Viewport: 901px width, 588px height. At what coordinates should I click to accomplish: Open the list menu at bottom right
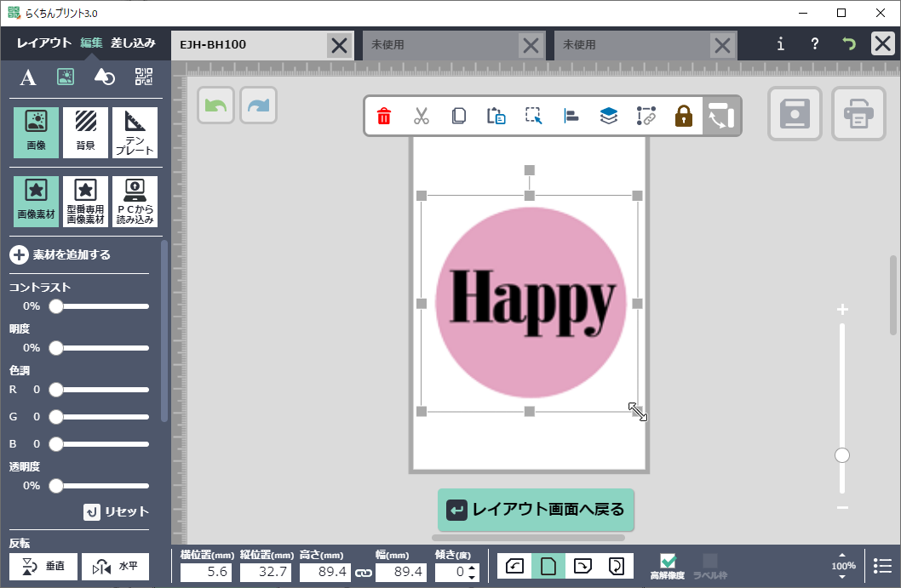882,566
